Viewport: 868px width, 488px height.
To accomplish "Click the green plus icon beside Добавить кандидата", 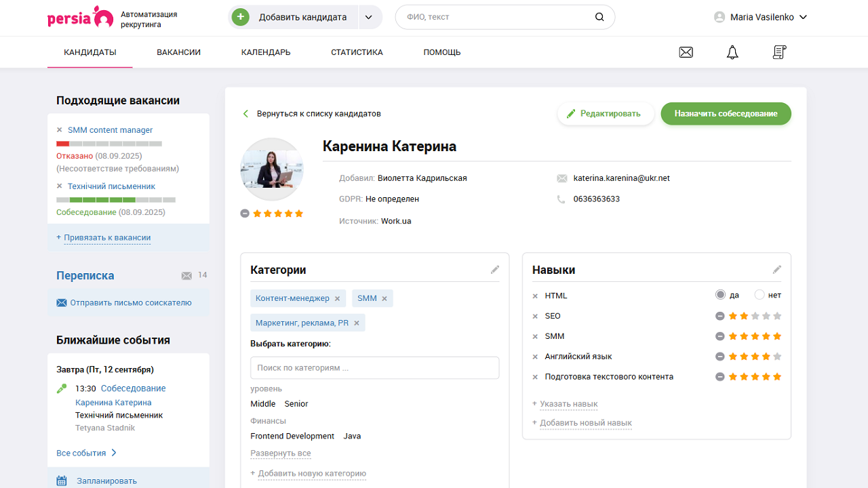I will [240, 17].
